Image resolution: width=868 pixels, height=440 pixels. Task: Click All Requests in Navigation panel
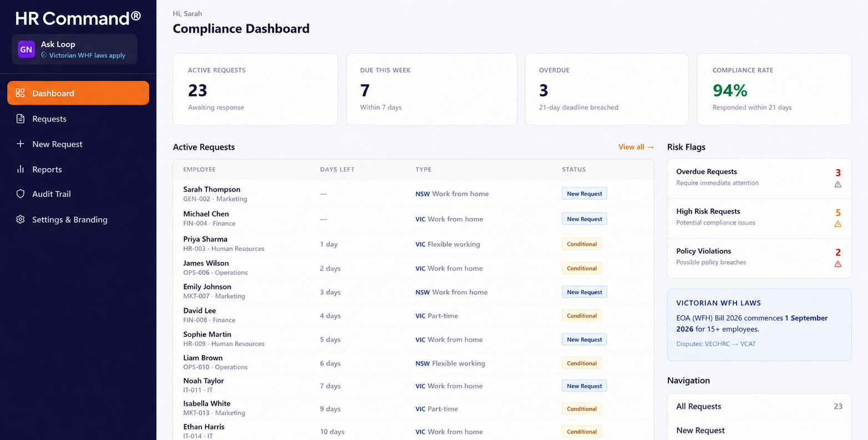pyautogui.click(x=759, y=406)
